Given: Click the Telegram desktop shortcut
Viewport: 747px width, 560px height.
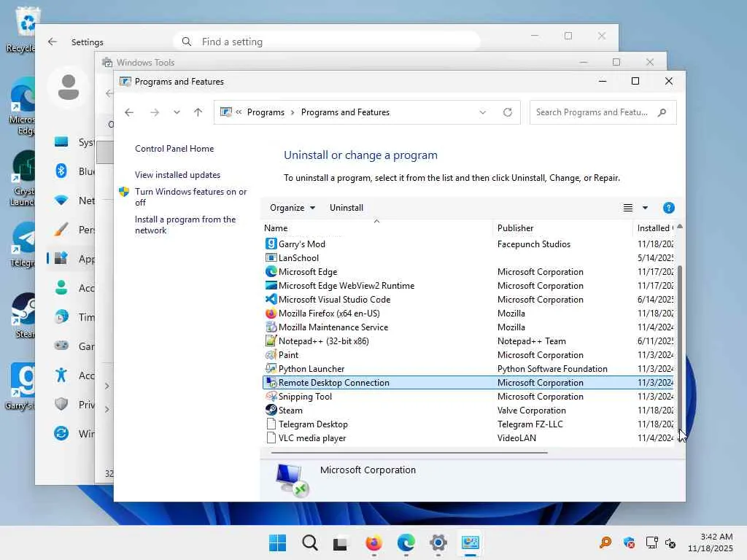Looking at the screenshot, I should [x=23, y=245].
